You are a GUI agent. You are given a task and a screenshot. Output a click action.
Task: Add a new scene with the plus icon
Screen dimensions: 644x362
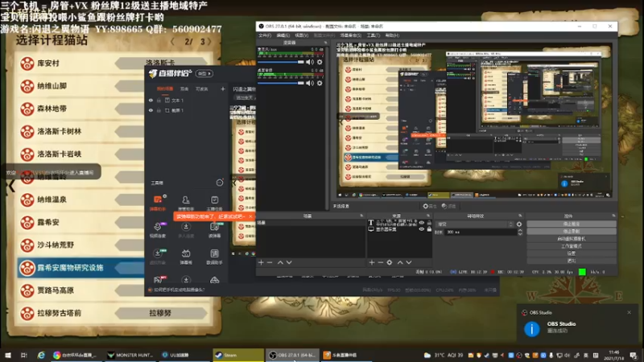tap(261, 262)
